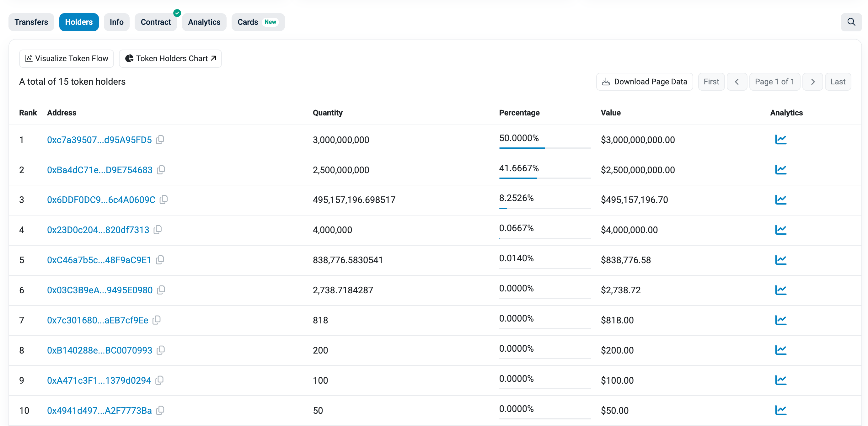Go to next page with right chevron
This screenshot has width=868, height=426.
812,82
